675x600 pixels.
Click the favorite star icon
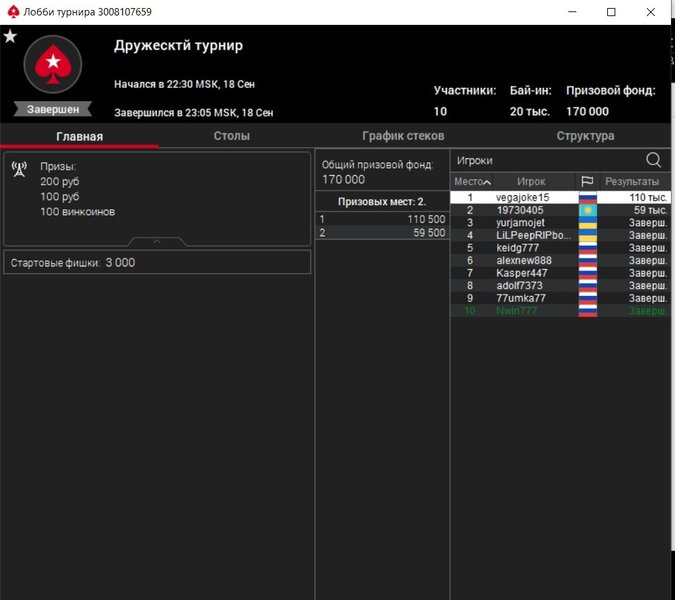click(x=10, y=36)
